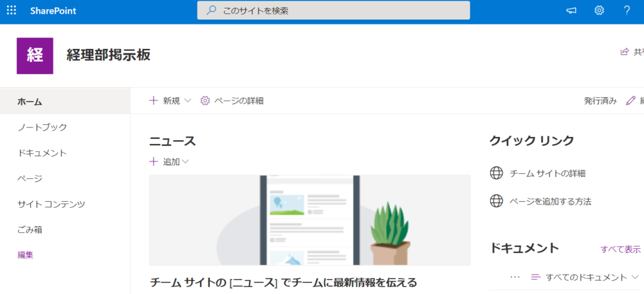Click the 経理部掲示板 site title
The height and width of the screenshot is (294, 644).
tap(108, 55)
